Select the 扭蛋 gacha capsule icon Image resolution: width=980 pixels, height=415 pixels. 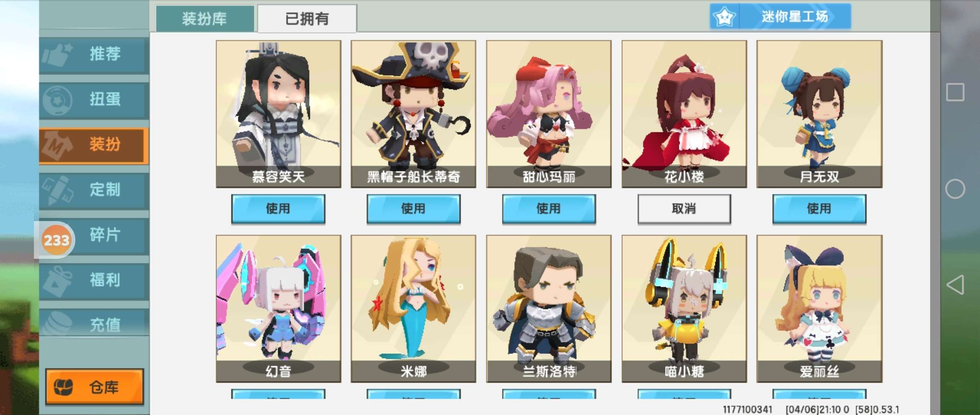coord(57,100)
